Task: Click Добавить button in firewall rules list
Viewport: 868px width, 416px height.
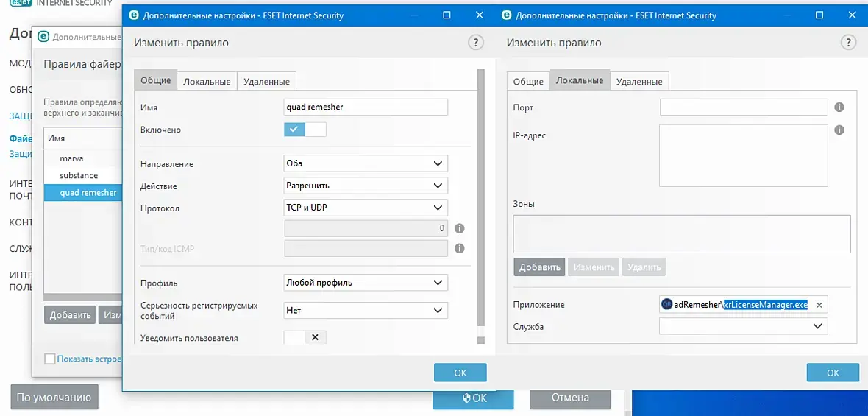Action: coord(70,315)
